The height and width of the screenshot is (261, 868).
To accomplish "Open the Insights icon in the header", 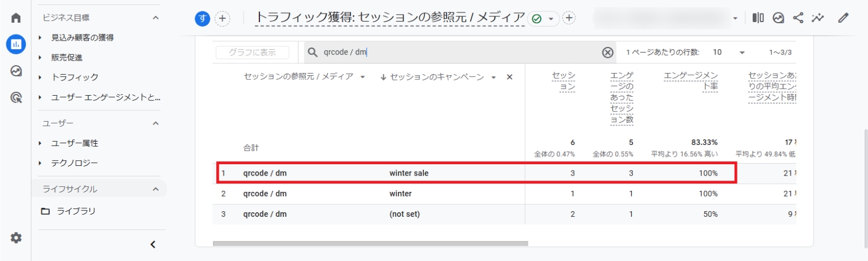I will [779, 18].
